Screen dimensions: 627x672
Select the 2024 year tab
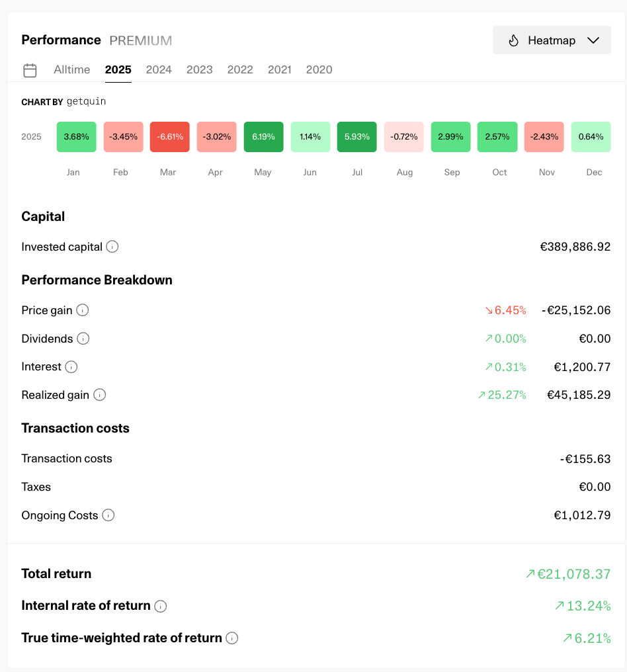click(x=159, y=70)
